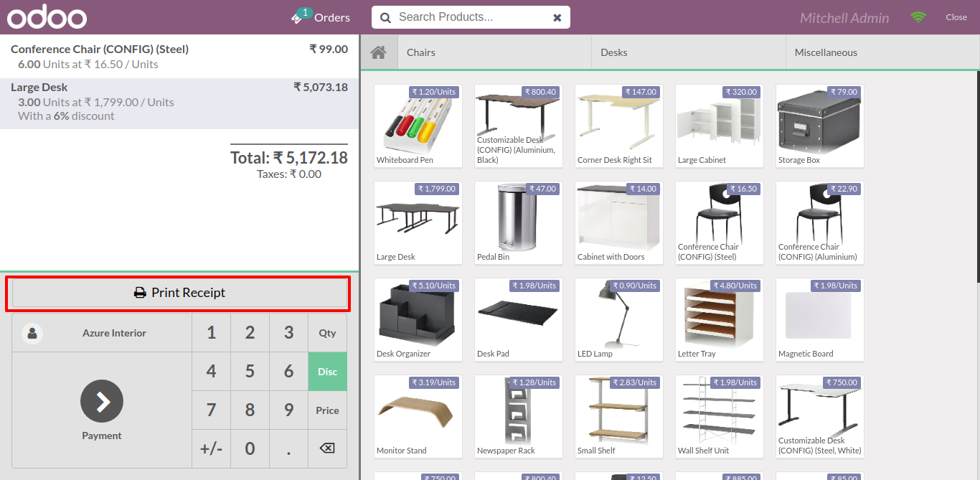This screenshot has width=980, height=480.
Task: Add Newspaper Rack to the order
Action: [x=519, y=417]
